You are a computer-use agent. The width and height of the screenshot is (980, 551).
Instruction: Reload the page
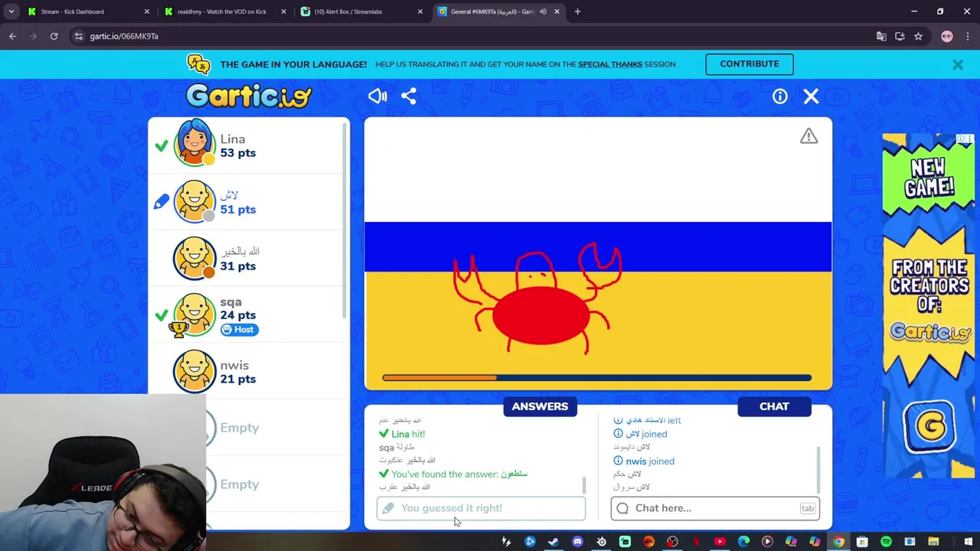[54, 36]
